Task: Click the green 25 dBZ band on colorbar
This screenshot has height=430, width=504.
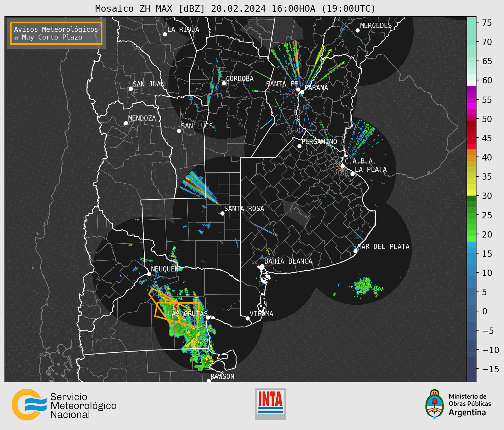Action: point(471,215)
